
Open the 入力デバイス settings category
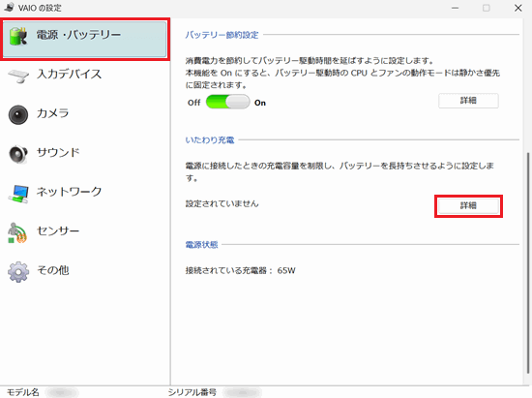(70, 74)
